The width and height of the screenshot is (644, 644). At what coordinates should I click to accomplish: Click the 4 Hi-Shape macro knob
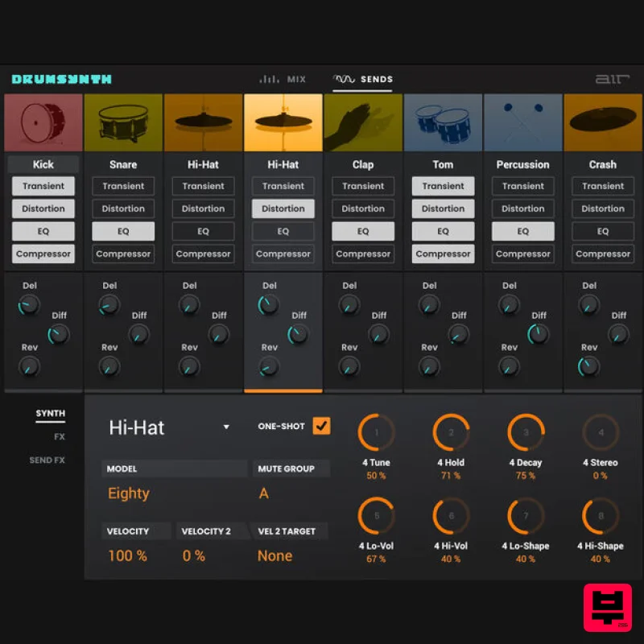click(x=601, y=516)
